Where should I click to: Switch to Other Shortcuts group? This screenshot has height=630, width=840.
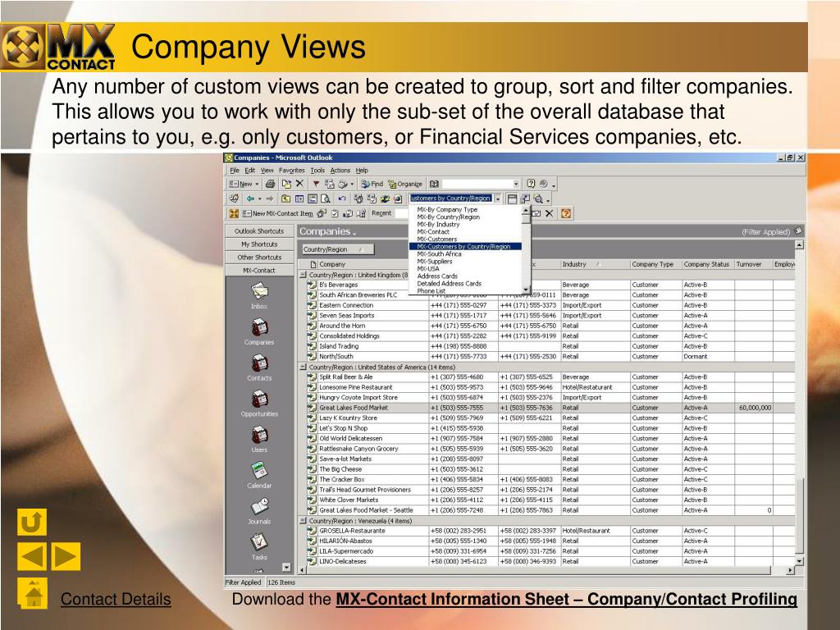coord(259,257)
